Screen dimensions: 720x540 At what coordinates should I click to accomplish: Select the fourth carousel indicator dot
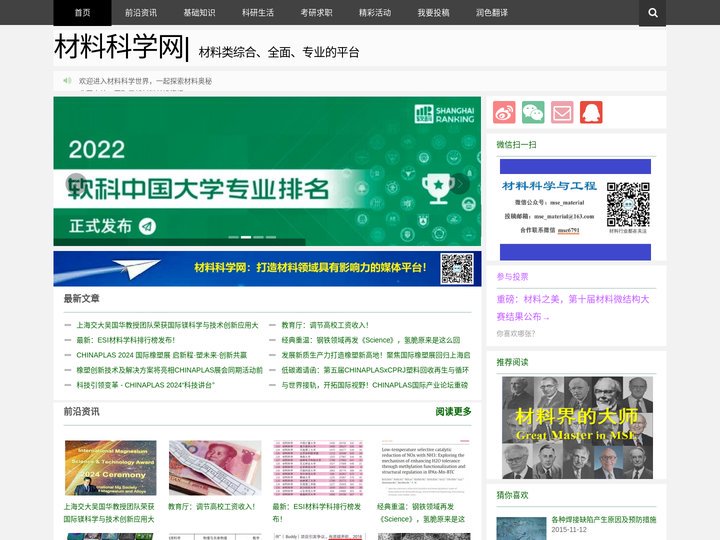click(271, 237)
